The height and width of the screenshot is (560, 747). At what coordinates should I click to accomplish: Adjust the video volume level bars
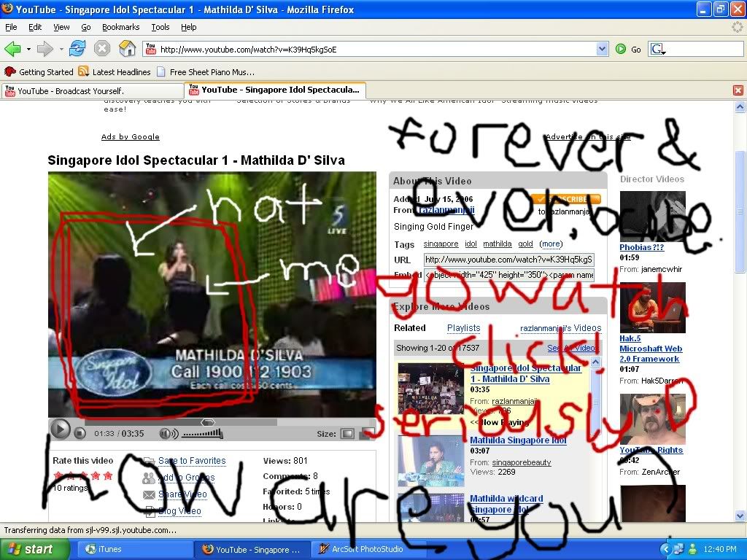pos(202,433)
